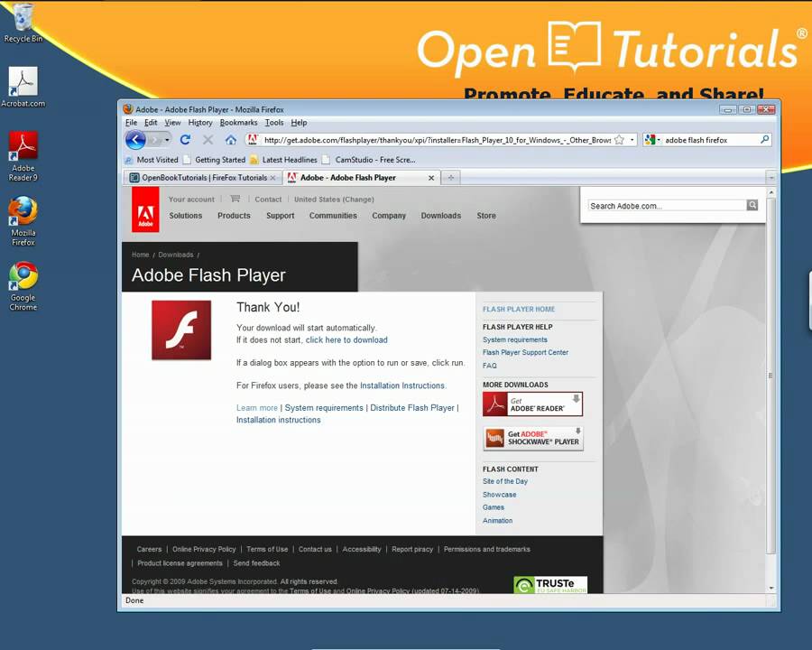
Task: Click in the Search Adobe.com field
Action: point(667,206)
